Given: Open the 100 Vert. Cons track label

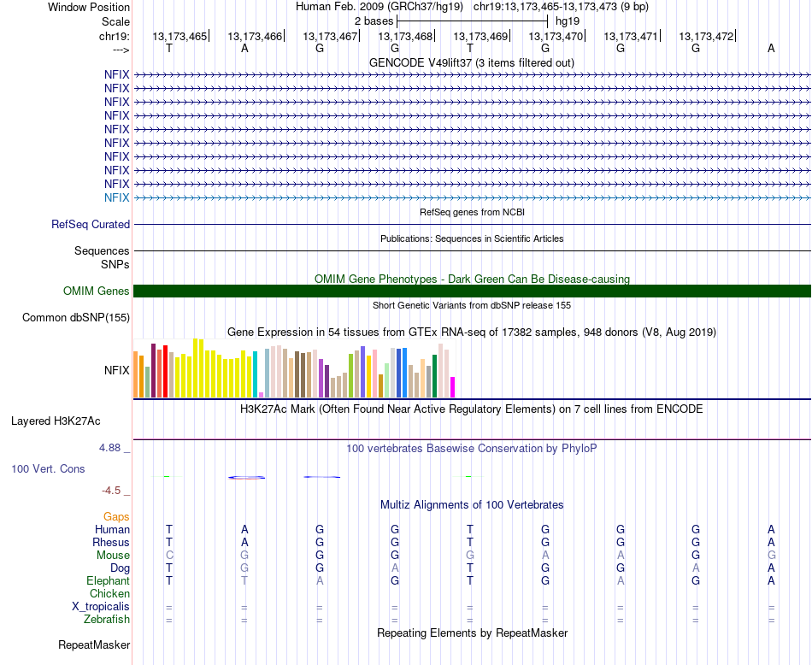Looking at the screenshot, I should pos(48,468).
